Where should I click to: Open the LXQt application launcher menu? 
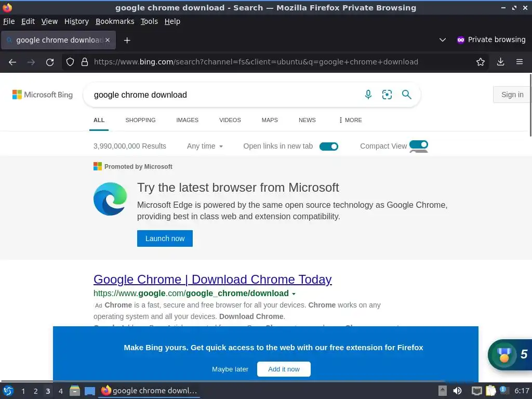8,391
